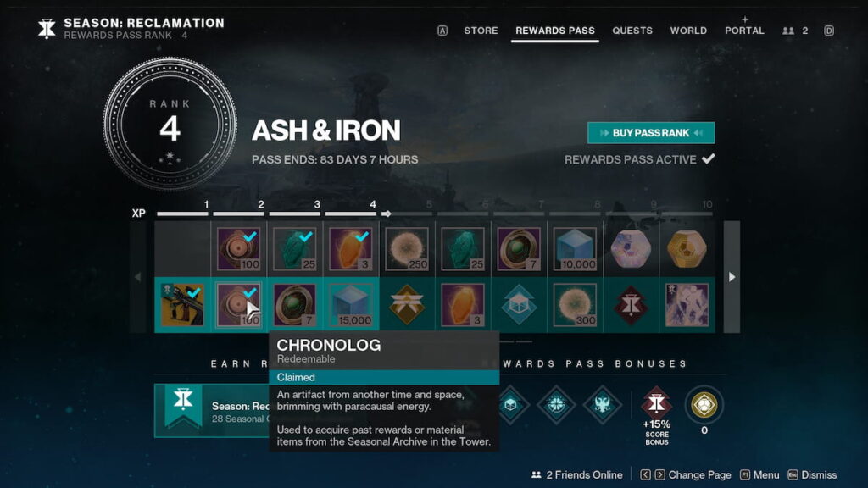The image size is (868, 488).
Task: Advance to next rewards page arrow
Action: 732,277
